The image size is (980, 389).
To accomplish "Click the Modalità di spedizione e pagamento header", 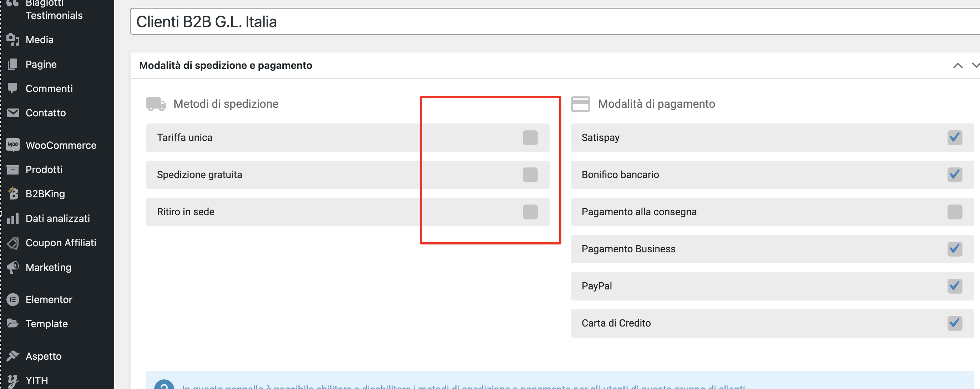I will (x=226, y=65).
